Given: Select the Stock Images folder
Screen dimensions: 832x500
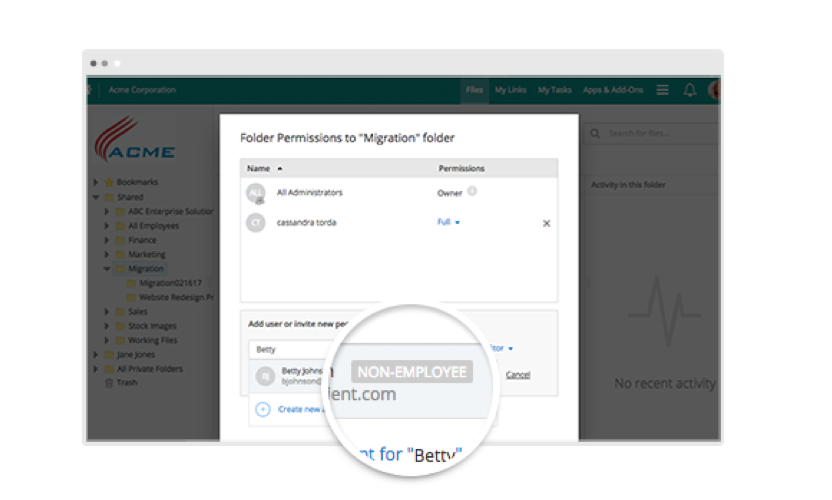Looking at the screenshot, I should coord(152,326).
